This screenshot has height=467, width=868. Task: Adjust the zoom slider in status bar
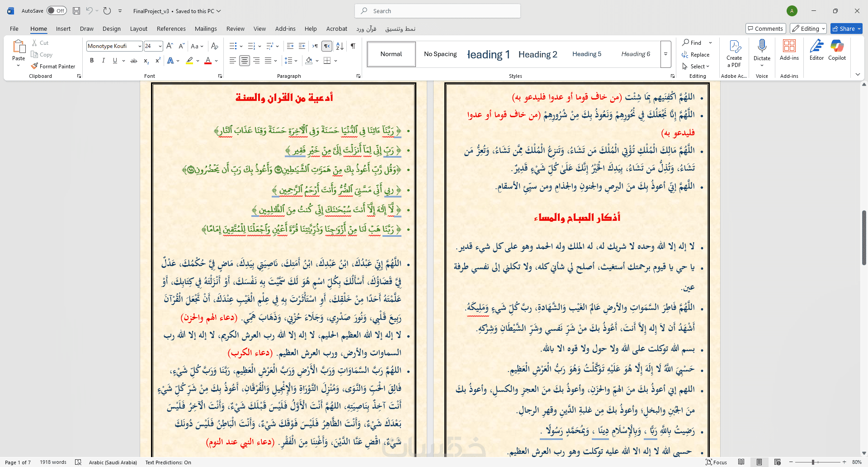pyautogui.click(x=813, y=462)
